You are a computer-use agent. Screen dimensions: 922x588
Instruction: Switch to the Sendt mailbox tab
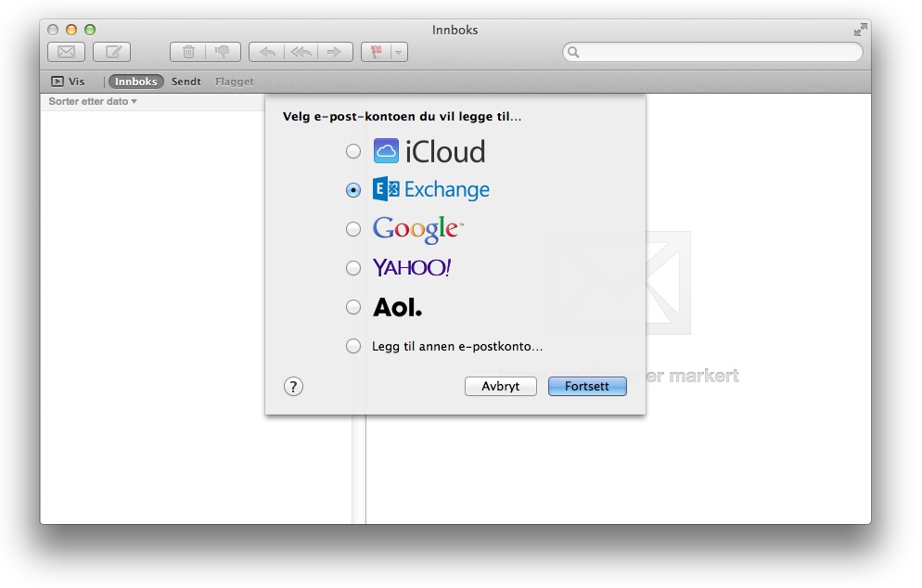[x=186, y=82]
